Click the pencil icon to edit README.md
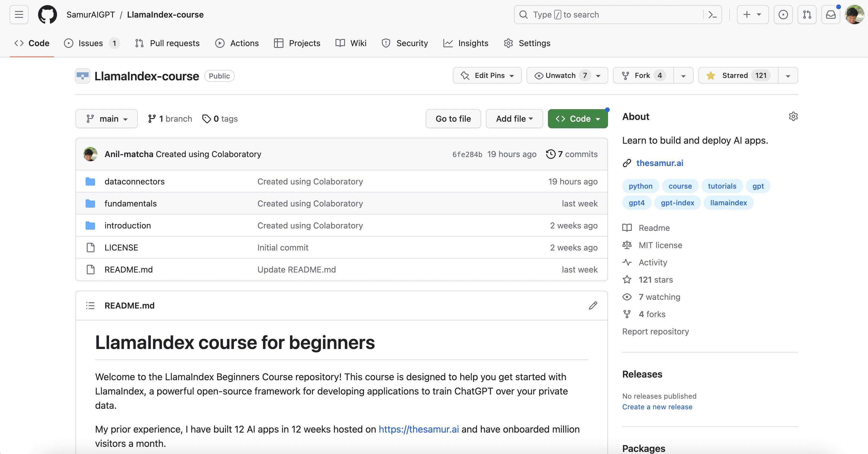 593,306
